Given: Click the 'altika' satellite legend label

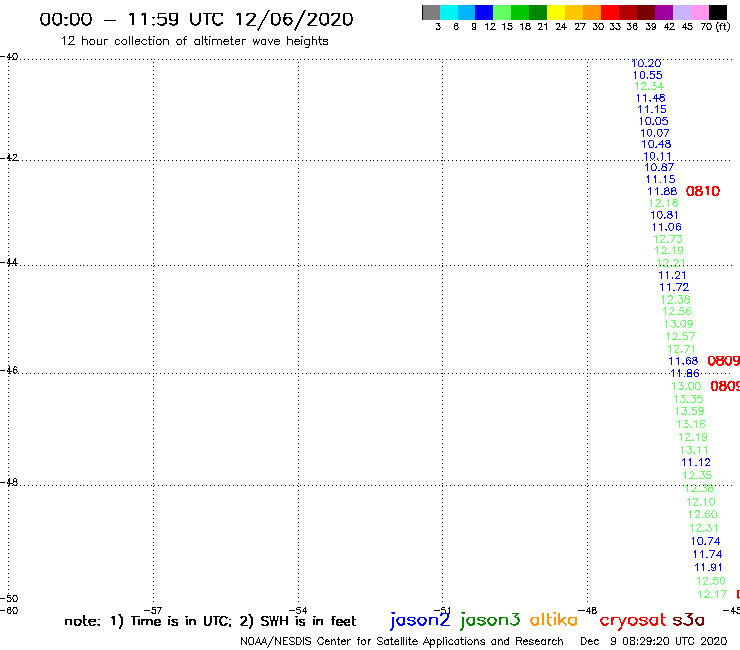Looking at the screenshot, I should 554,620.
